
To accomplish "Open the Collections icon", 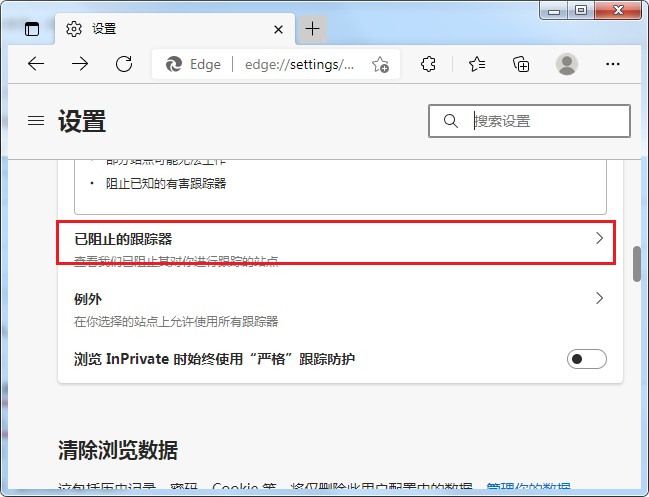I will coord(521,64).
